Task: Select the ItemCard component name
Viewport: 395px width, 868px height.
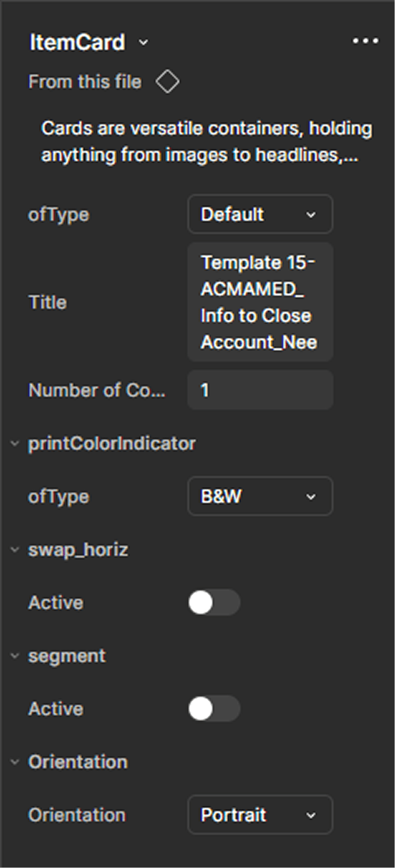Action: click(x=77, y=42)
